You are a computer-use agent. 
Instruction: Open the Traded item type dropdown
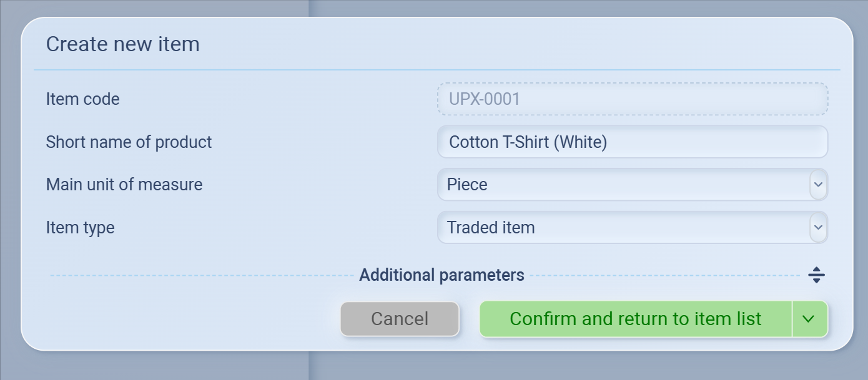(x=624, y=228)
